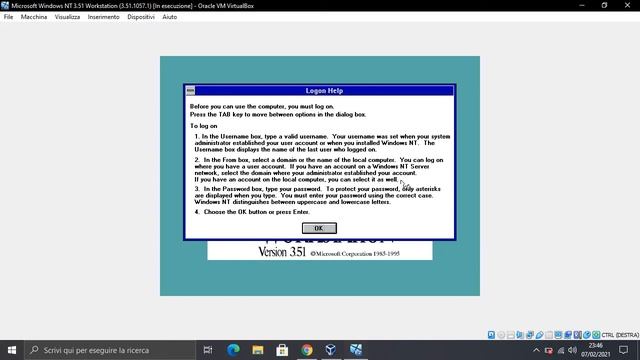
Task: Open the clock showing 23:46
Action: tap(596, 350)
